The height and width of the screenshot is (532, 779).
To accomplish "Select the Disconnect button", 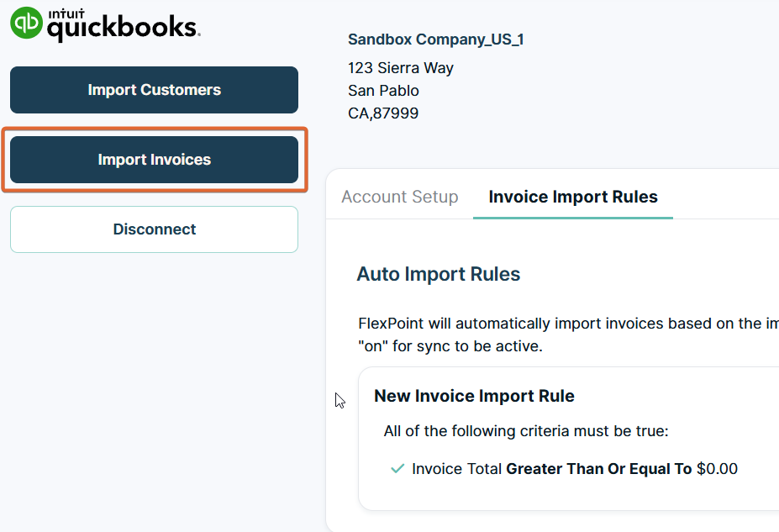I will [x=154, y=229].
